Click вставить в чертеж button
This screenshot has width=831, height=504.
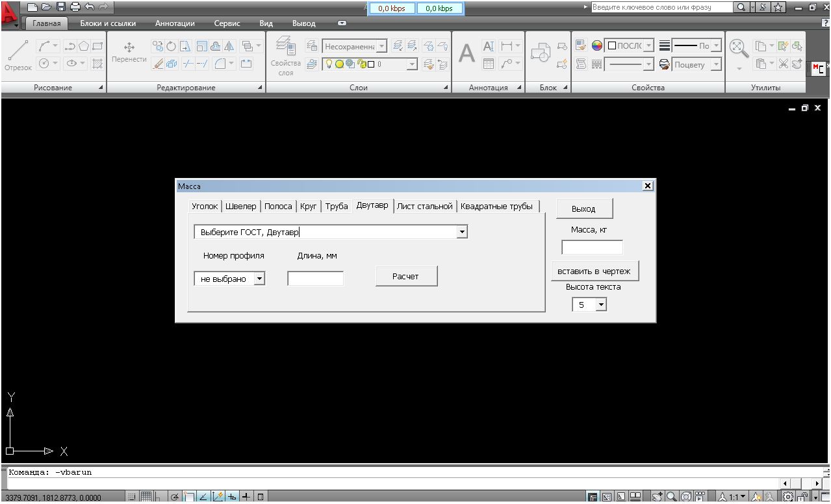tap(594, 271)
